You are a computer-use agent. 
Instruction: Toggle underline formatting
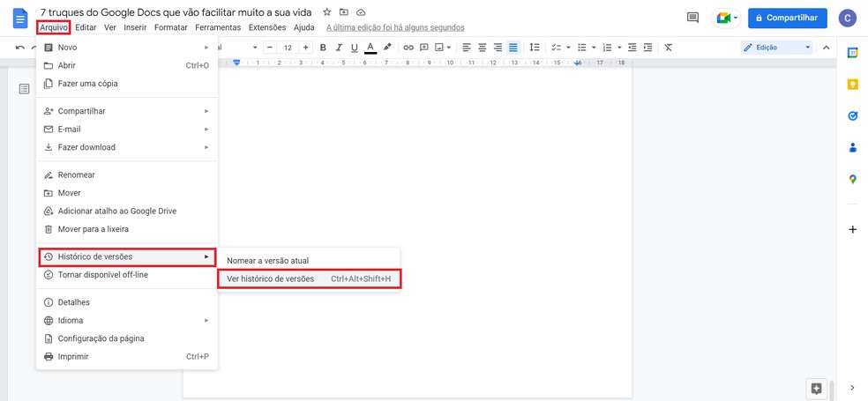click(x=355, y=48)
